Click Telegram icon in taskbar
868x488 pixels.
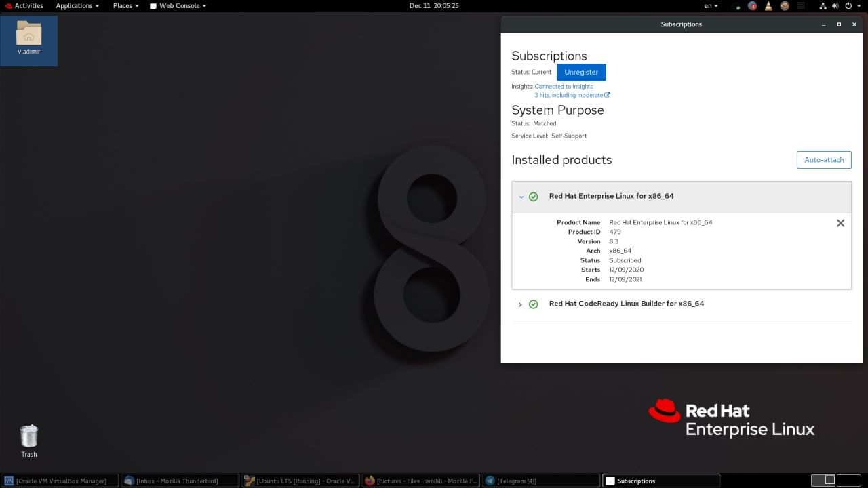pos(490,481)
